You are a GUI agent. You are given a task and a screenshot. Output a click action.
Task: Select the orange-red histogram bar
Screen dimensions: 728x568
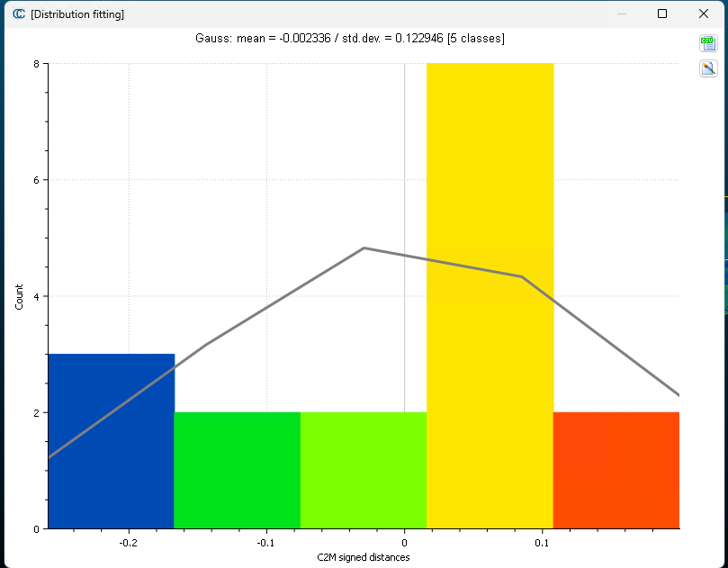[616, 470]
